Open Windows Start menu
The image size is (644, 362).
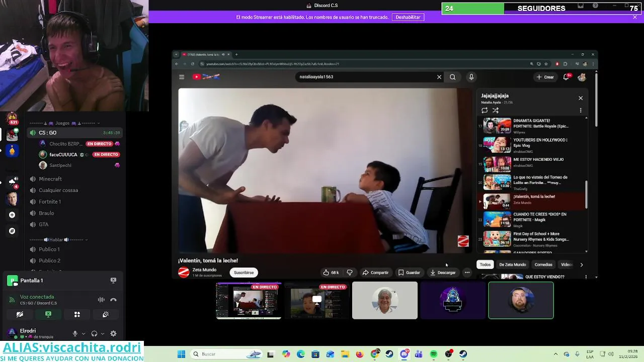click(181, 354)
